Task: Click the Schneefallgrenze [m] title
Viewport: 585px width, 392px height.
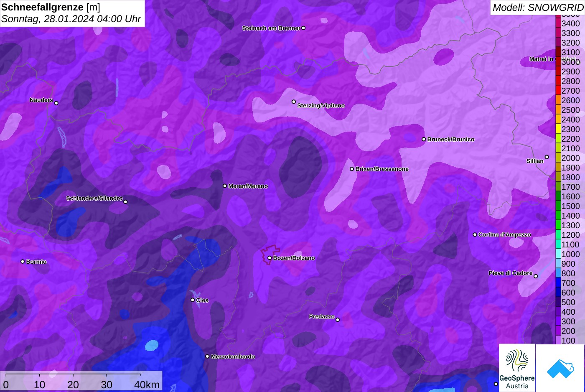Action: [51, 7]
